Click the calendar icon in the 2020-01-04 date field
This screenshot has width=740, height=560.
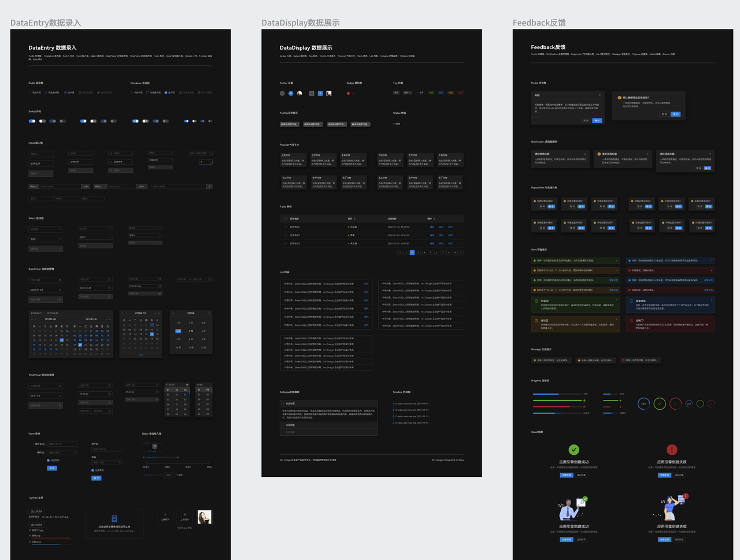tap(60, 290)
